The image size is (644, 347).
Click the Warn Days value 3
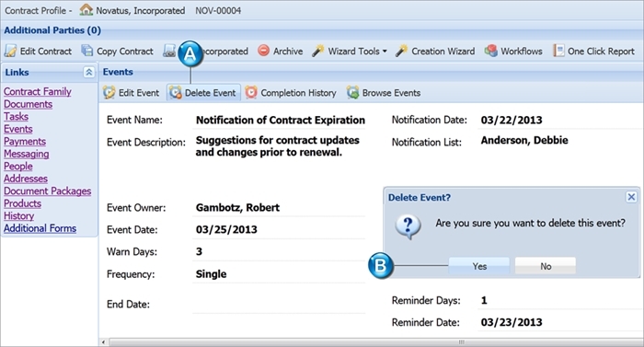199,251
